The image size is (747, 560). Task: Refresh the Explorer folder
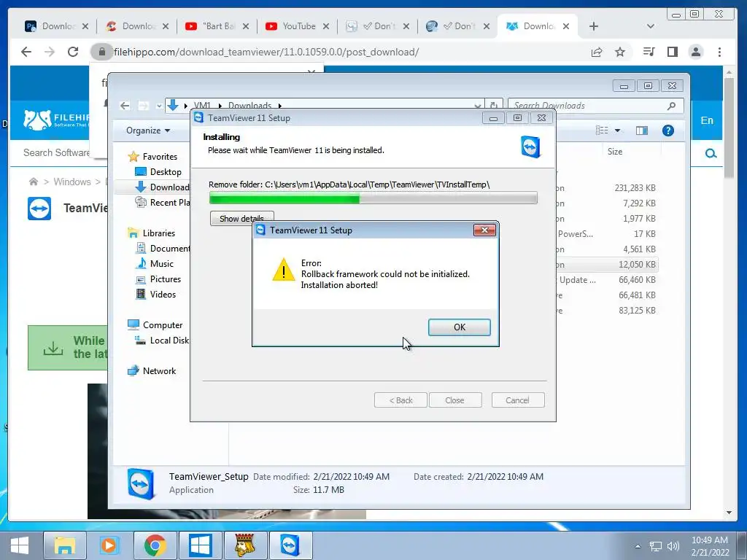[494, 105]
